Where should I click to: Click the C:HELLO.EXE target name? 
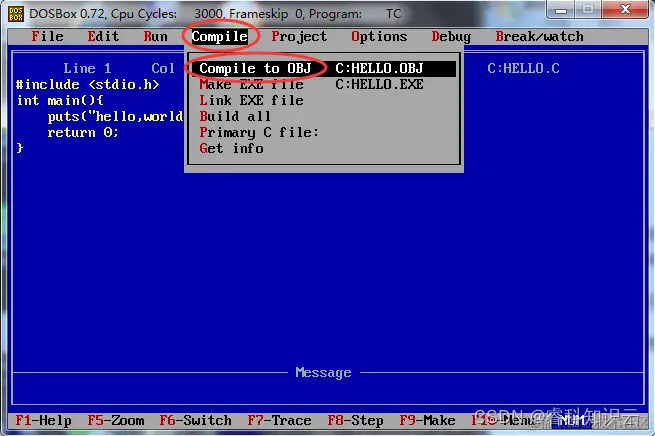click(379, 84)
